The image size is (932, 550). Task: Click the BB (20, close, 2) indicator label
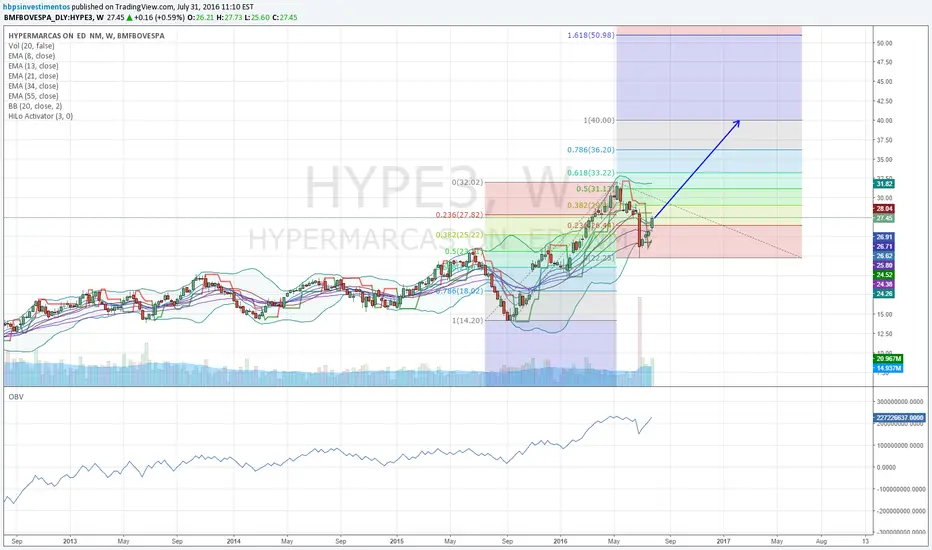pyautogui.click(x=35, y=106)
